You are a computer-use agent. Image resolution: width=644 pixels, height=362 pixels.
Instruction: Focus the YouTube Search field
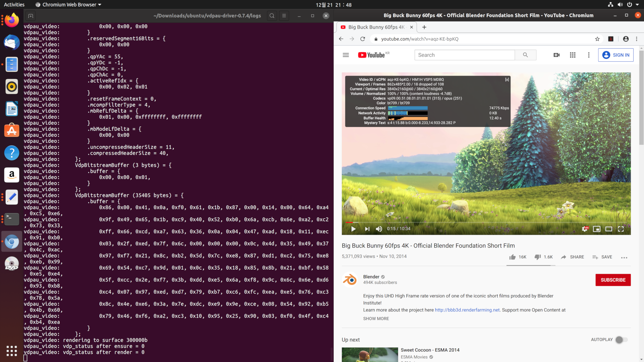coord(465,55)
